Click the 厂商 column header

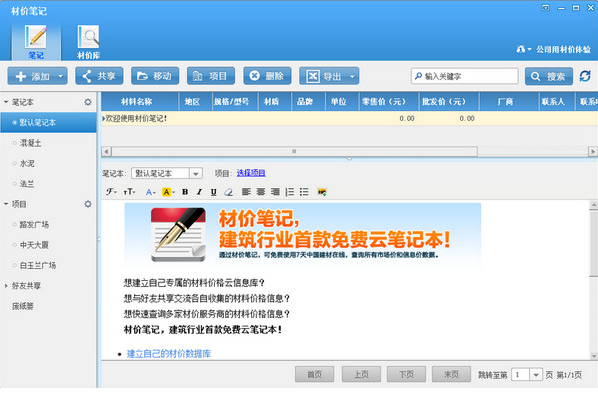[x=509, y=101]
